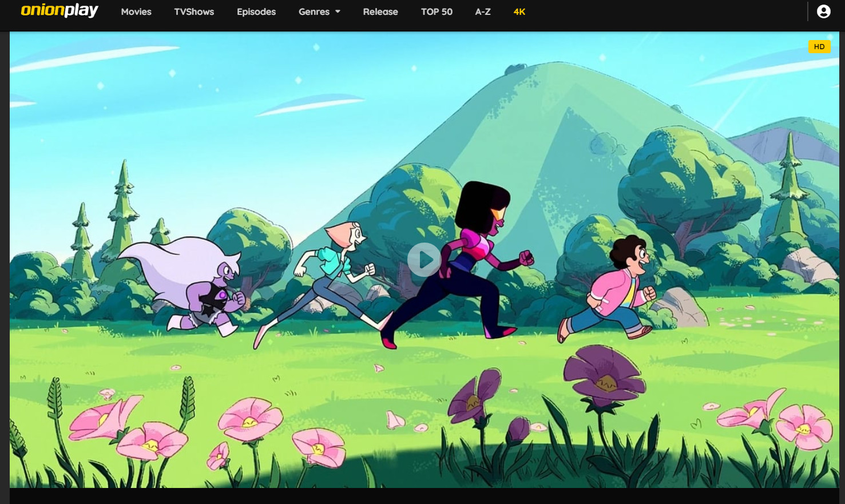Navigate to Episodes in the navbar
Image resolution: width=845 pixels, height=504 pixels.
pyautogui.click(x=256, y=11)
